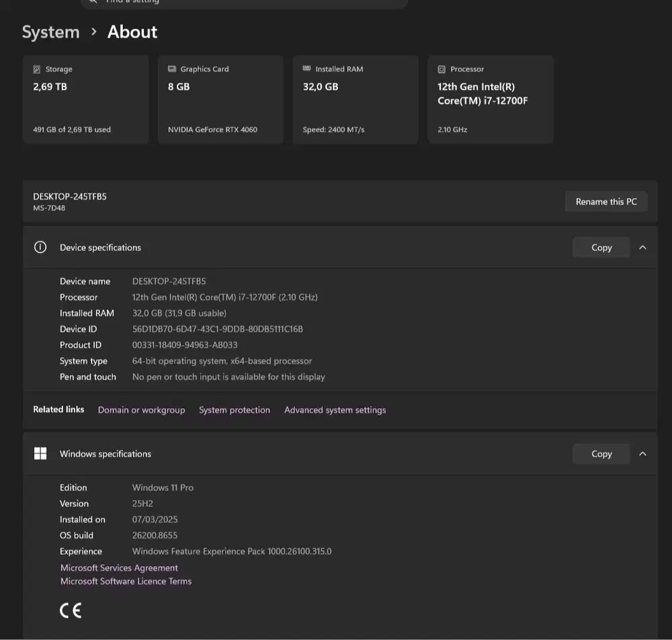Open the Processor i7-12700F card
Viewport: 672px width, 640px height.
pyautogui.click(x=491, y=99)
